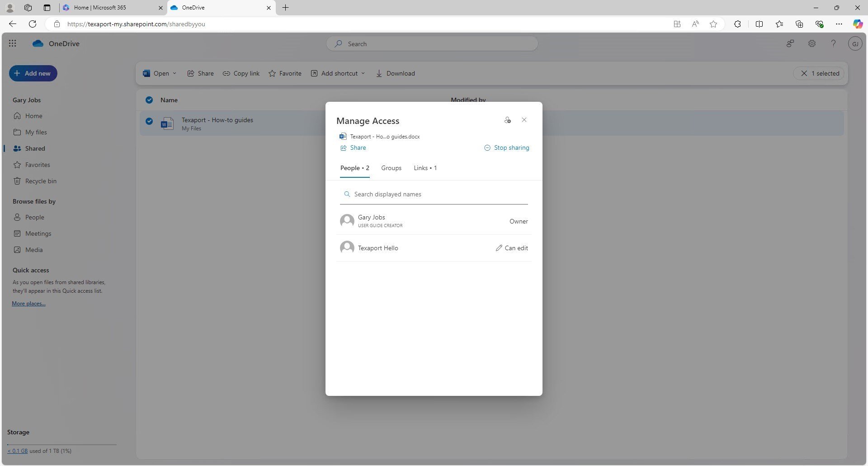
Task: Switch to the Groups tab in Manage Access
Action: tap(391, 168)
